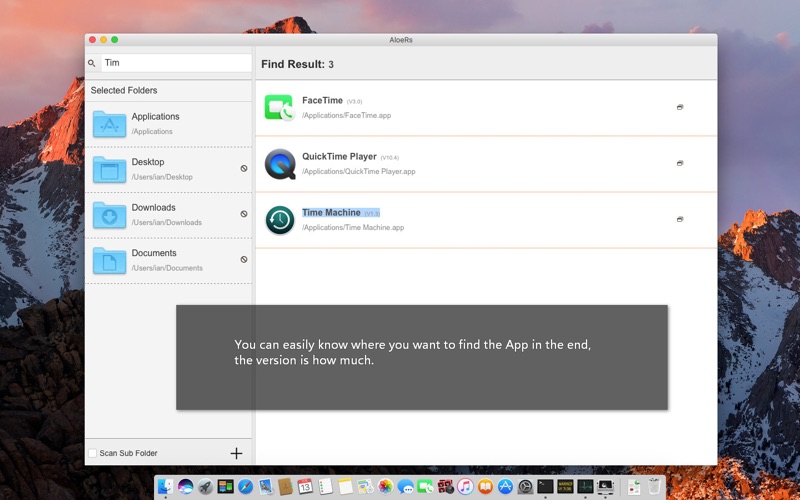Open Messages from the Dock
The width and height of the screenshot is (800, 500).
(406, 487)
